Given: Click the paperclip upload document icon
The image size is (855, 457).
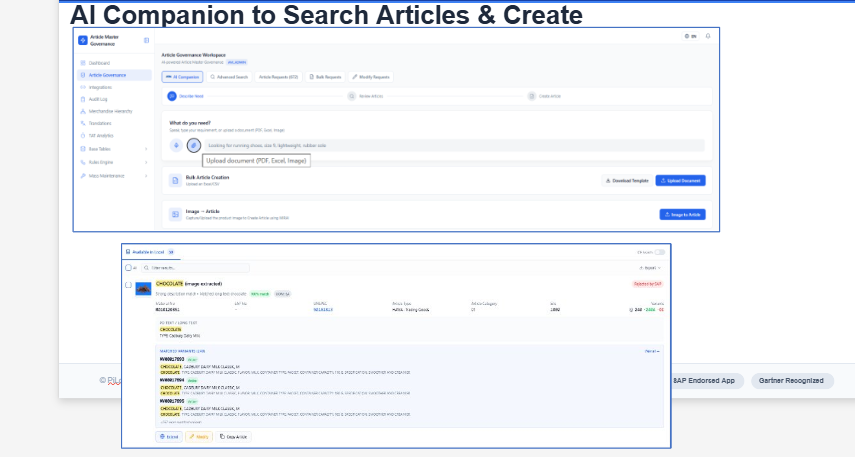Looking at the screenshot, I should pyautogui.click(x=194, y=146).
